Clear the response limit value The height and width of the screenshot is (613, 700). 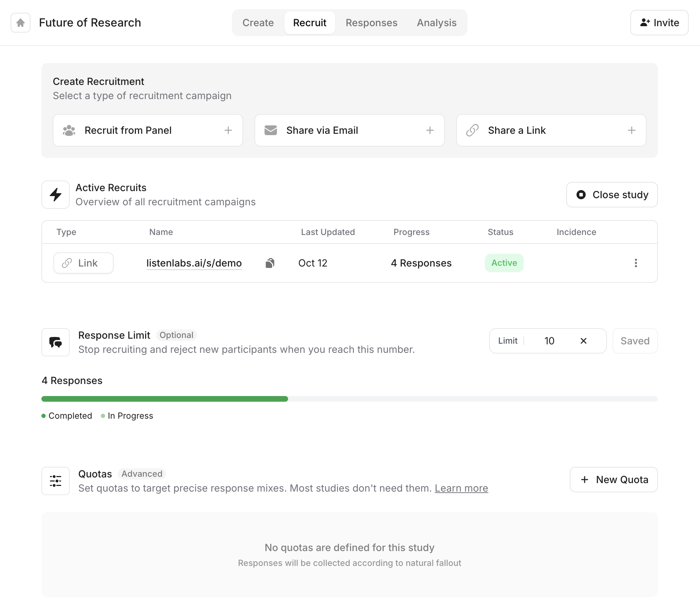(x=583, y=341)
